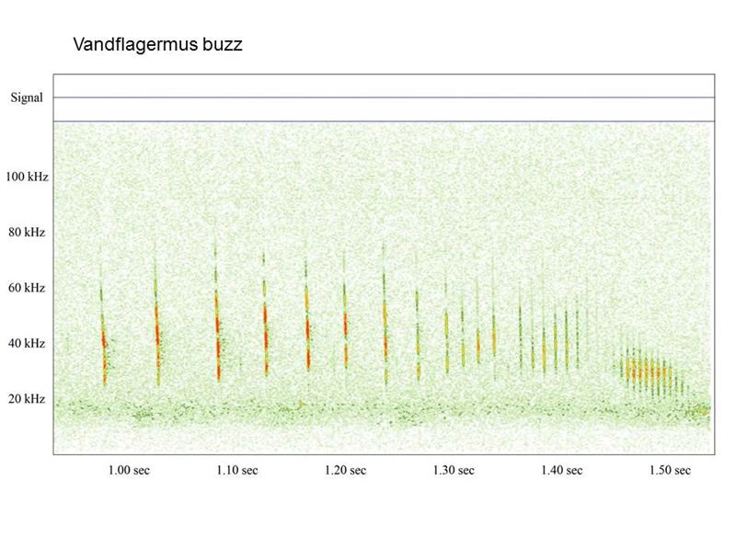Click the 40 kHz axis label
This screenshot has height=560, width=747.
pos(27,343)
